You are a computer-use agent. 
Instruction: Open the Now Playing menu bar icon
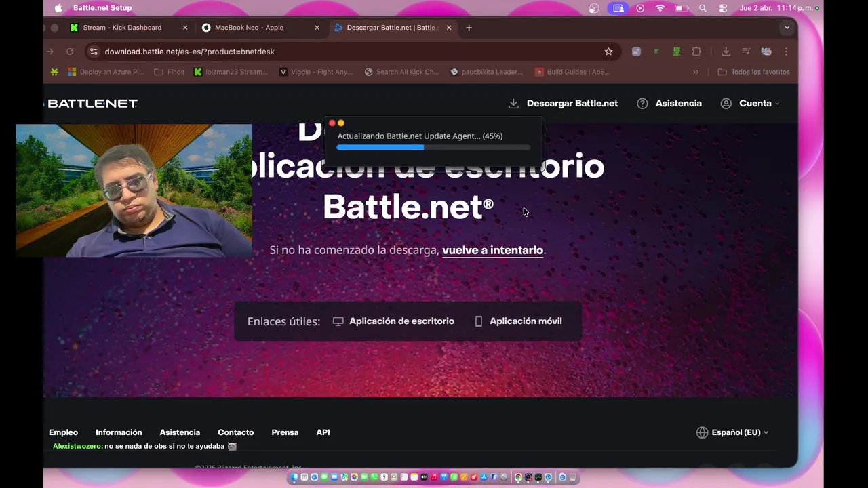click(640, 8)
